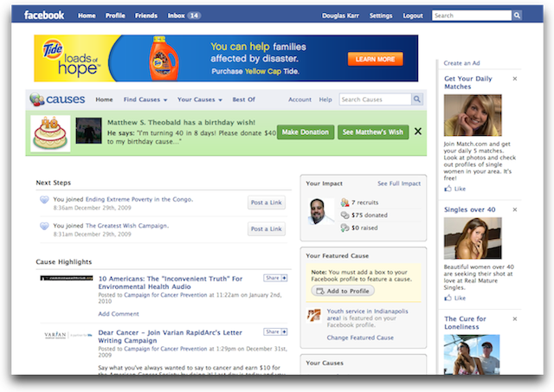
Task: Click the Facebook search magnifier button
Action: [x=517, y=16]
